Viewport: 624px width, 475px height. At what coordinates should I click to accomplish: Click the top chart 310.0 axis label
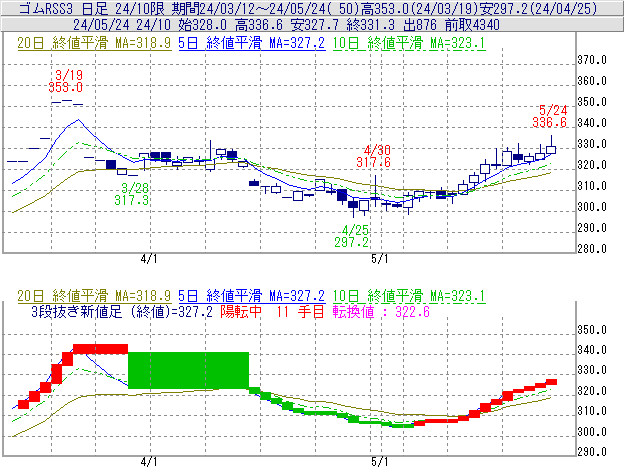pos(592,186)
